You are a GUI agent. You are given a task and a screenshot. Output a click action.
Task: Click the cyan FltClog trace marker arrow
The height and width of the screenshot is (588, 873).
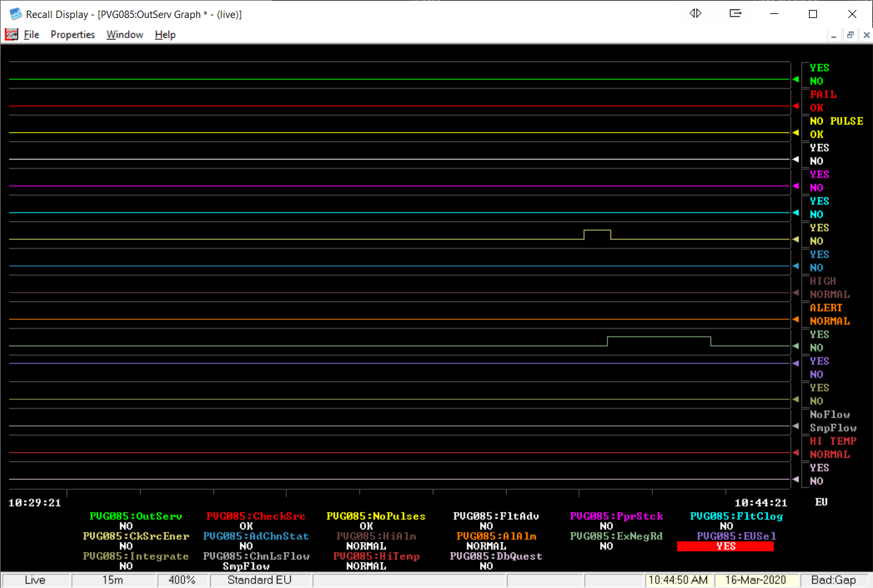coord(796,213)
